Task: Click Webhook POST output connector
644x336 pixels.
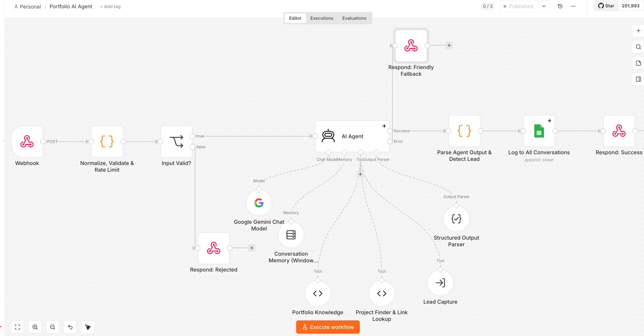Action: (43, 141)
